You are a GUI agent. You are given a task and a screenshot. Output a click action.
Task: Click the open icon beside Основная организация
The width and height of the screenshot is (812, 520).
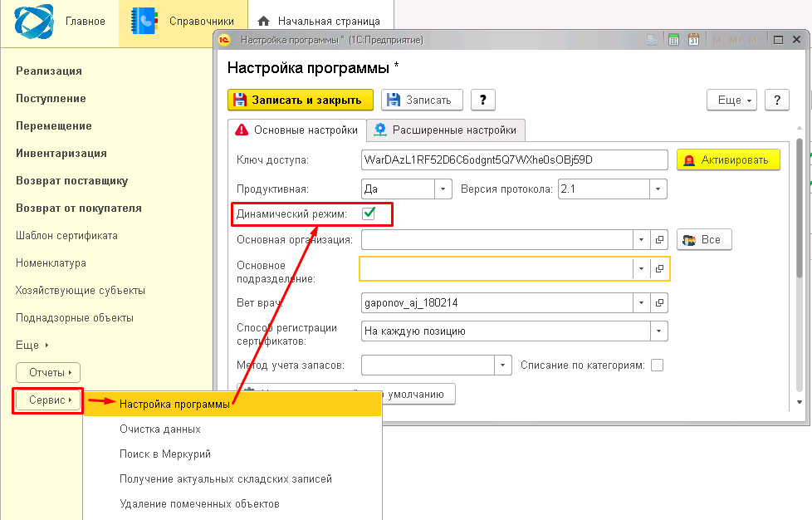click(659, 240)
